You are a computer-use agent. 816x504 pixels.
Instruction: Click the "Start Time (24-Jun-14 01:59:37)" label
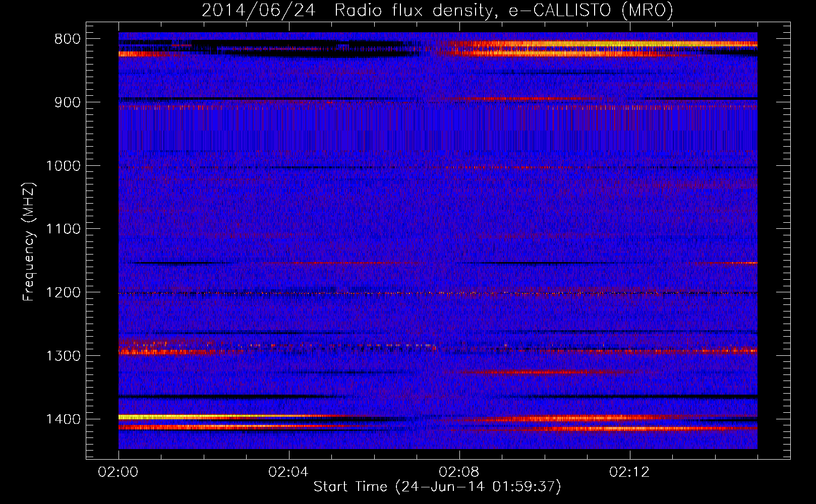tap(437, 487)
